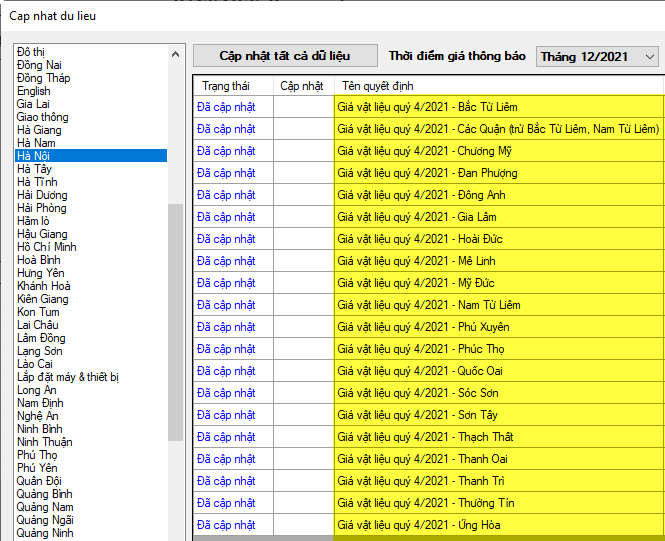Image resolution: width=665 pixels, height=541 pixels.
Task: Click 'Tên quyết định' column header
Action: point(378,86)
